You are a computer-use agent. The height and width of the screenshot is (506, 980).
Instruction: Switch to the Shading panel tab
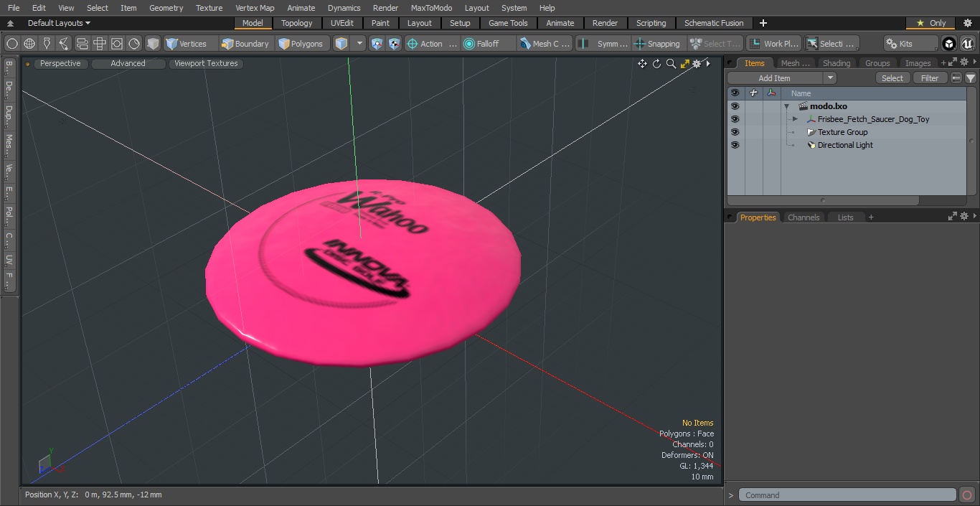tap(837, 63)
